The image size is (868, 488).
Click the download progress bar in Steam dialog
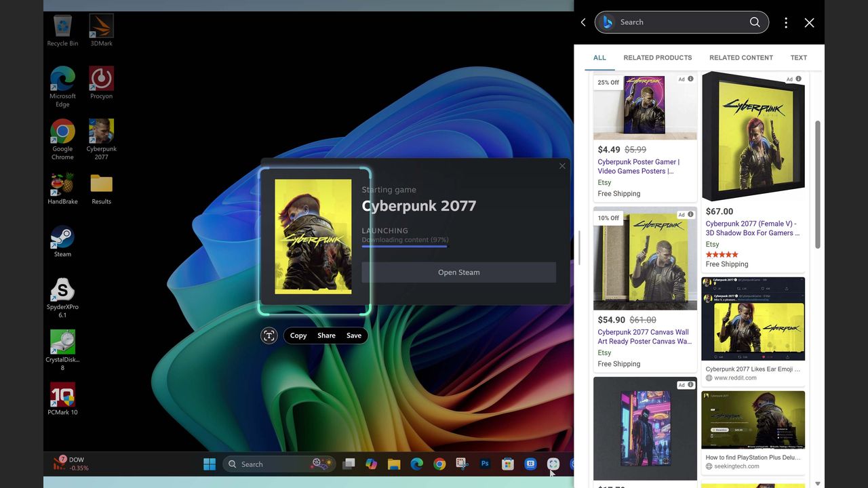(x=404, y=246)
